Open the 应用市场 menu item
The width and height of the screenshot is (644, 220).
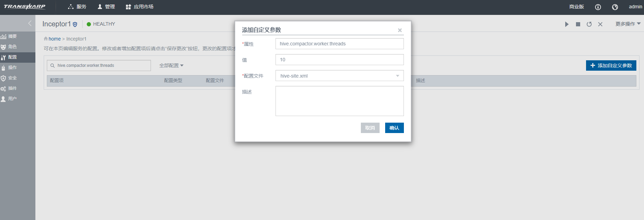click(x=139, y=7)
